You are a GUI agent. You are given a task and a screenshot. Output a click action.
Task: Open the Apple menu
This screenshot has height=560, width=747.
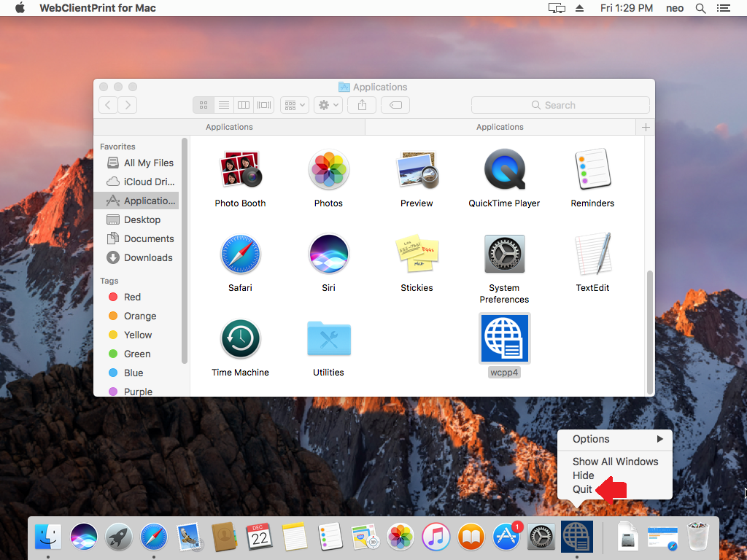click(20, 8)
